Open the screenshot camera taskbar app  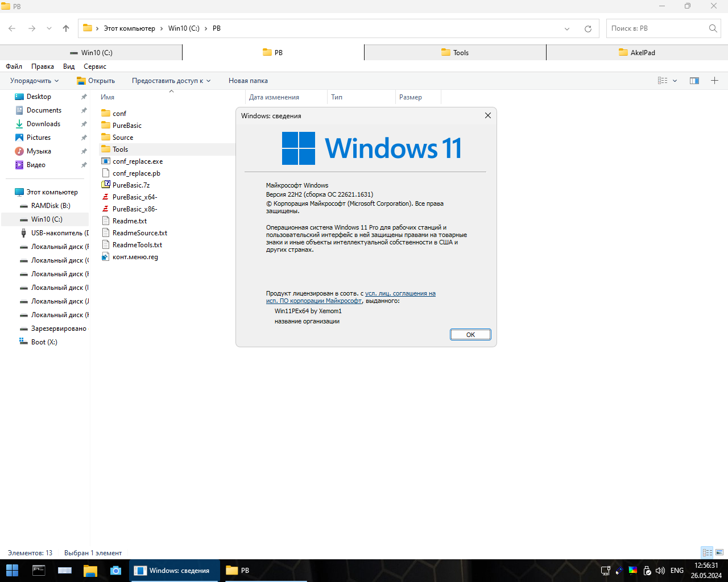pyautogui.click(x=116, y=571)
